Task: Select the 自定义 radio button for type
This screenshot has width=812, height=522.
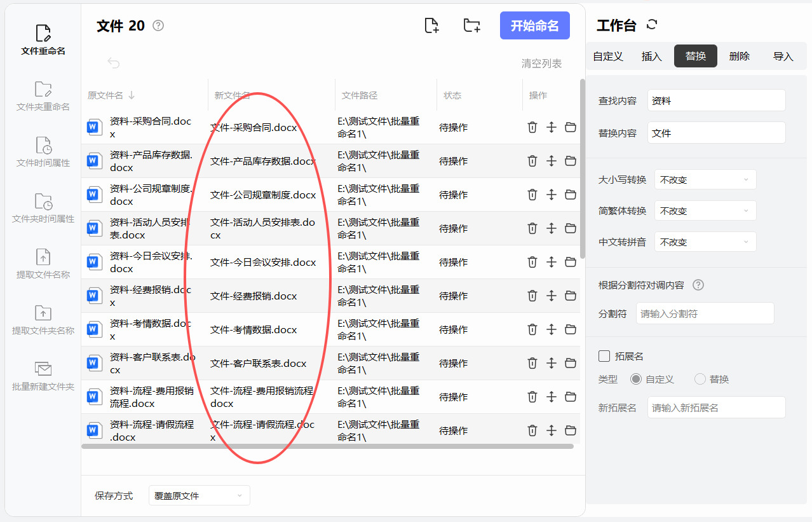Action: tap(635, 379)
